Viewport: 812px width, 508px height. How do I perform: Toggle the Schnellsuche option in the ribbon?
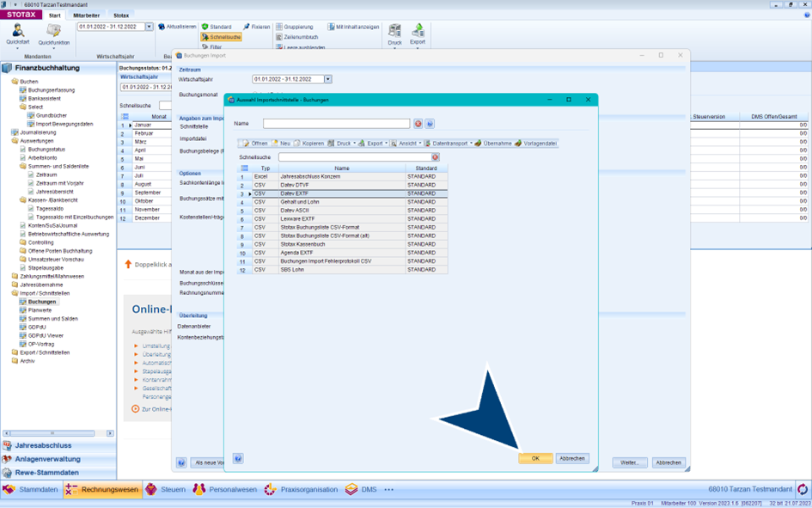pos(221,37)
